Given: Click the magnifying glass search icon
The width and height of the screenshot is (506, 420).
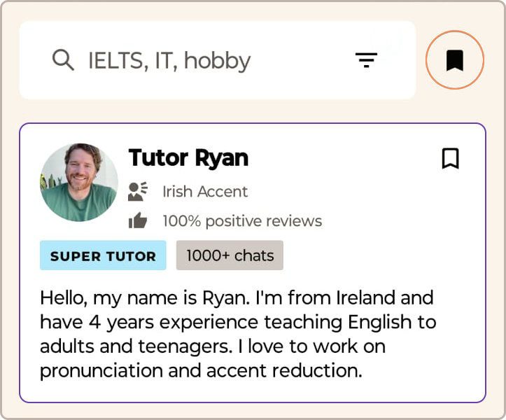Looking at the screenshot, I should point(63,60).
